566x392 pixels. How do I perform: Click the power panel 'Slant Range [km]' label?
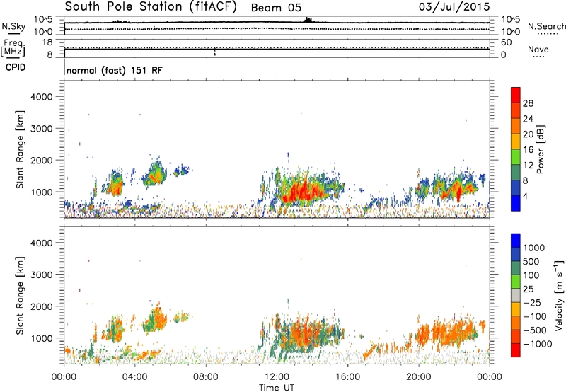(20, 149)
